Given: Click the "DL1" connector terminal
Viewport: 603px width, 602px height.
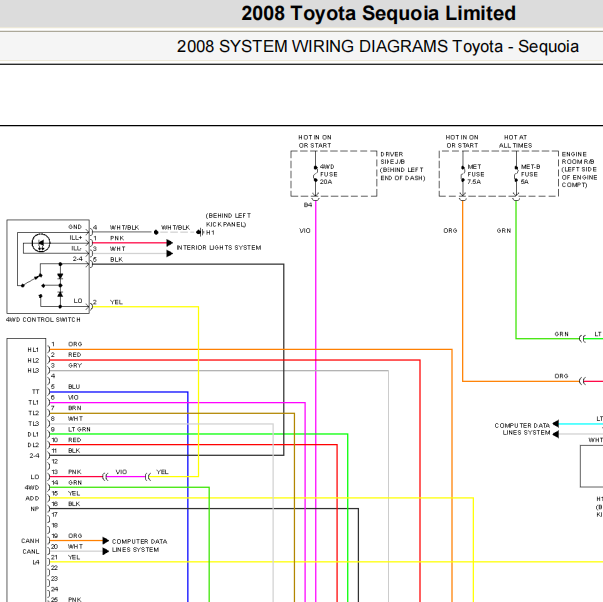Looking at the screenshot, I should tap(33, 435).
